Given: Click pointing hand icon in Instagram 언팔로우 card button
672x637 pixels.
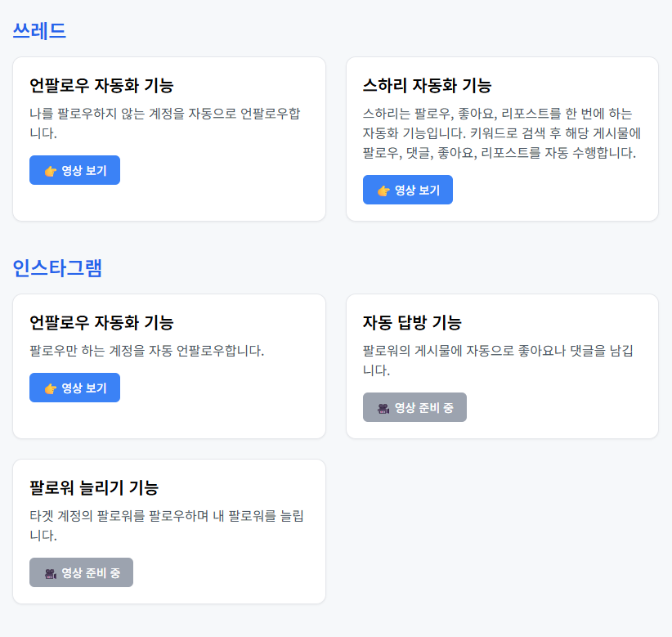Looking at the screenshot, I should pyautogui.click(x=51, y=388).
